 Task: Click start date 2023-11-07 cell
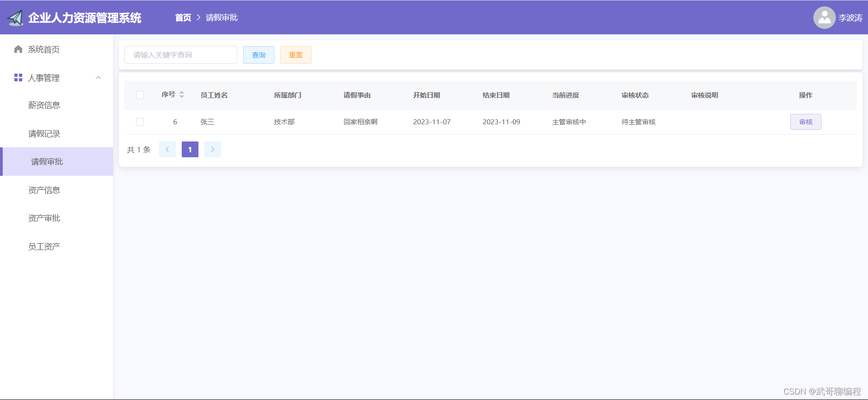point(432,122)
